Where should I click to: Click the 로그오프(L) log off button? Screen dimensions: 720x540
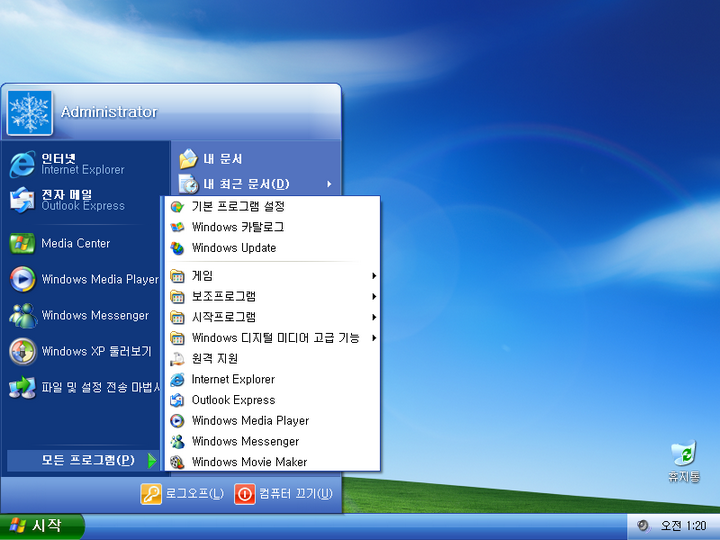182,494
